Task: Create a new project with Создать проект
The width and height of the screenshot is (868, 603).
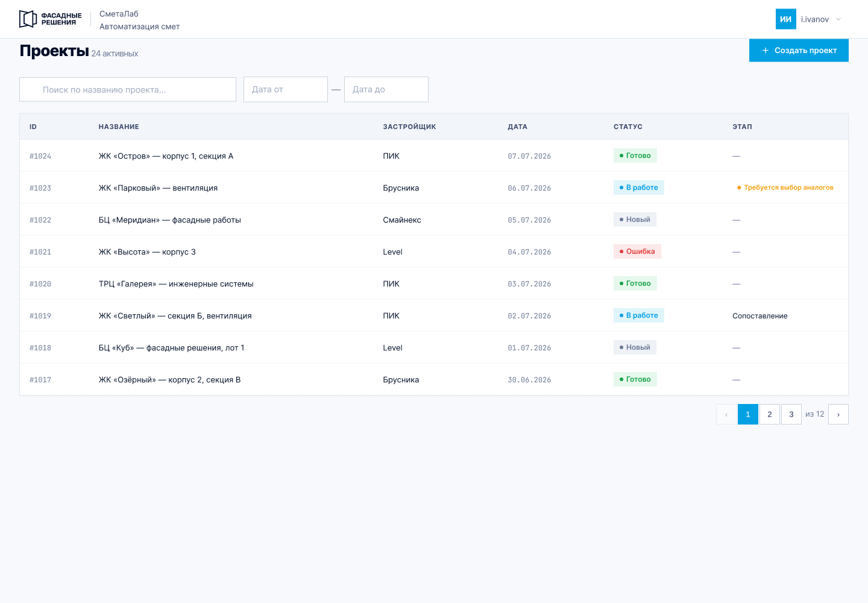Action: [799, 50]
